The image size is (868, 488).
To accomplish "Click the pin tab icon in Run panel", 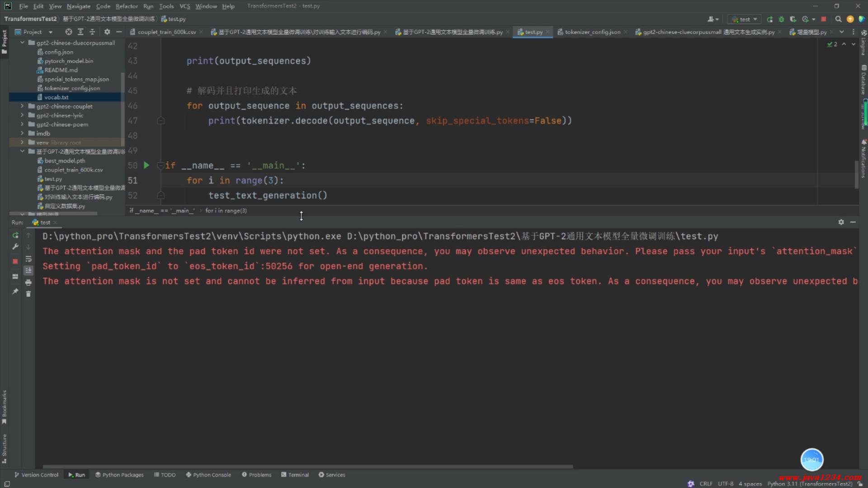I will pos(15,291).
